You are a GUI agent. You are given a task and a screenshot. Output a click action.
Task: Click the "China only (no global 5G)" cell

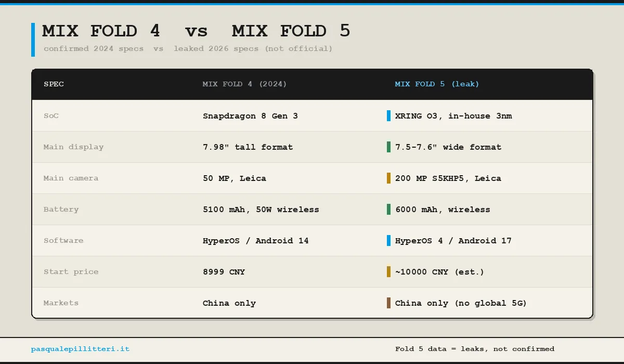pyautogui.click(x=461, y=303)
